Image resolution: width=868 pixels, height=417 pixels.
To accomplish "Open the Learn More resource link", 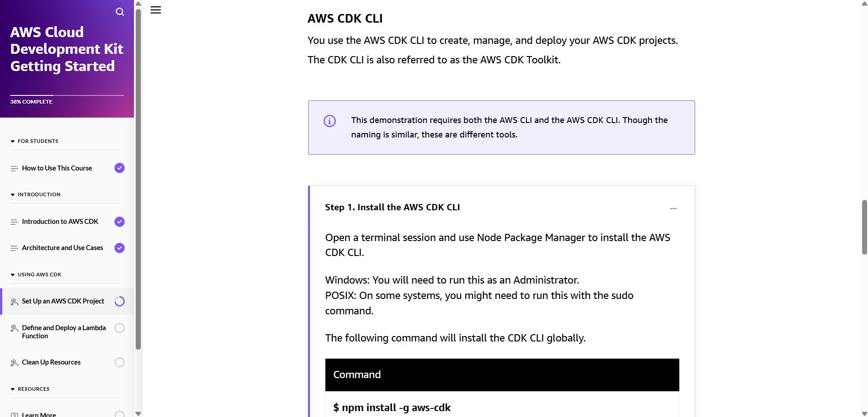I will [x=39, y=414].
